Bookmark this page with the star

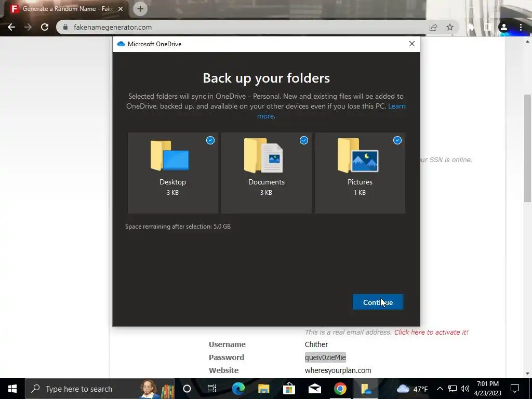(x=450, y=27)
